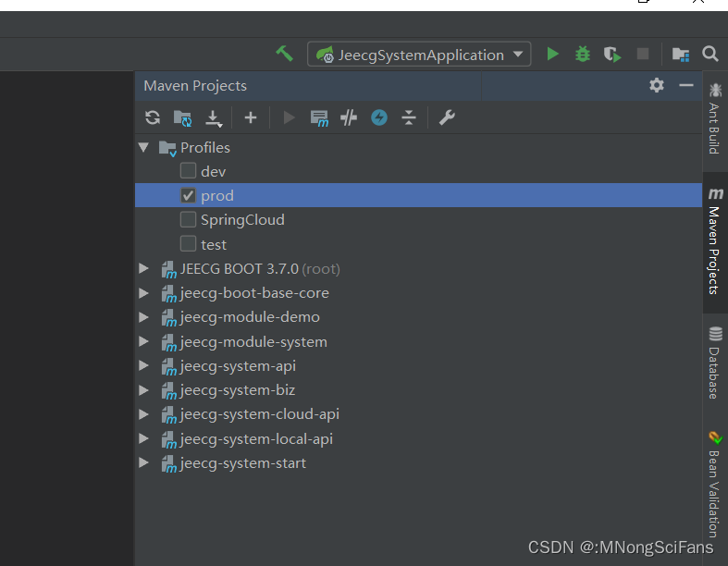The height and width of the screenshot is (566, 728).
Task: Hide the Maven Projects panel
Action: (685, 85)
